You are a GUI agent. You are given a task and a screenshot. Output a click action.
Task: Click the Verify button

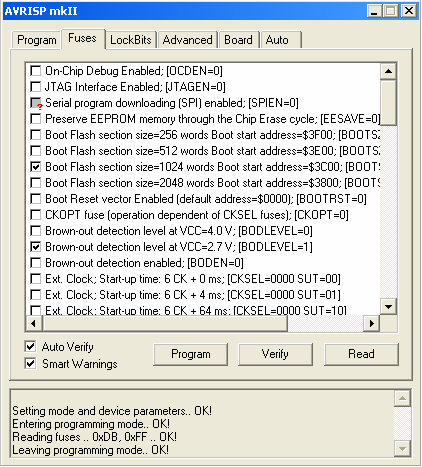tap(275, 354)
